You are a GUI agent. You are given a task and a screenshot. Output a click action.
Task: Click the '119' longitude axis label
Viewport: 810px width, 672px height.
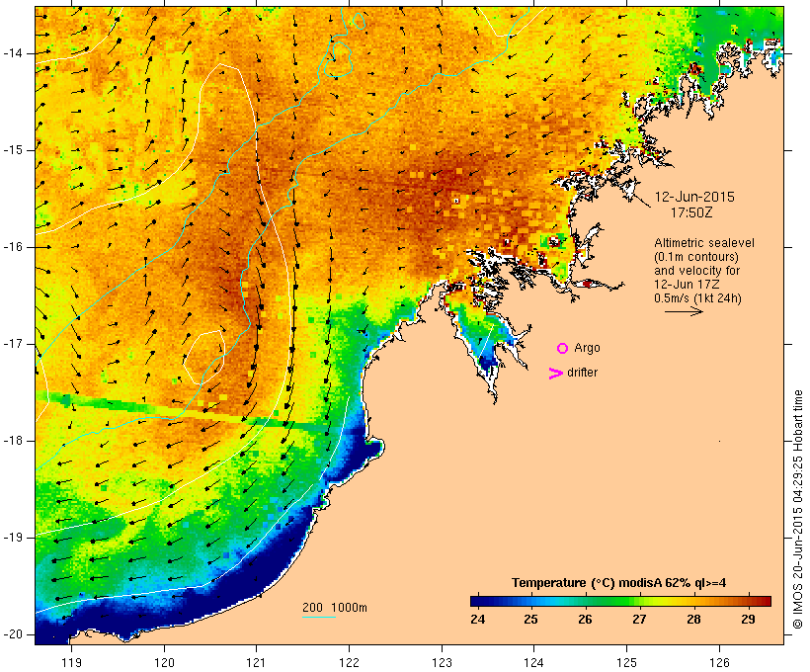pyautogui.click(x=71, y=663)
